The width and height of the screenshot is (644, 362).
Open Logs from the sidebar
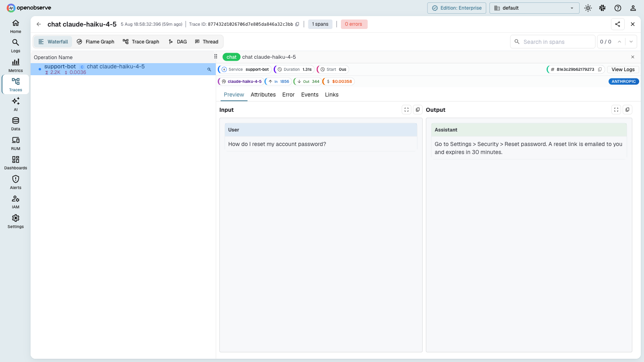coord(16,46)
